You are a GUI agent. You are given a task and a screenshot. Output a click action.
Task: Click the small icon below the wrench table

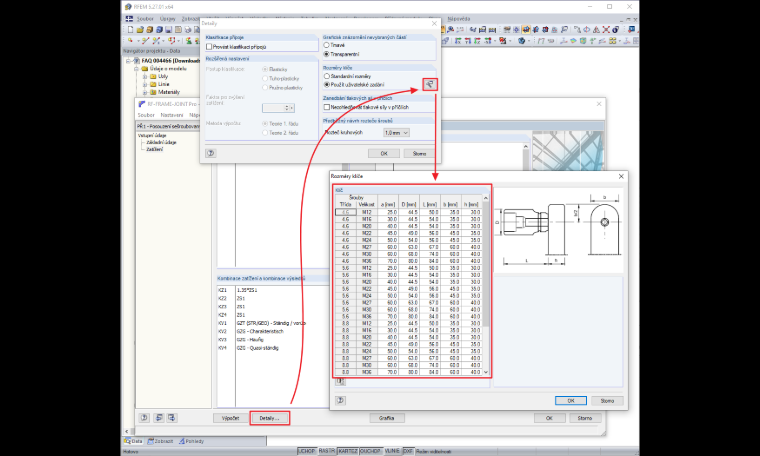(341, 382)
